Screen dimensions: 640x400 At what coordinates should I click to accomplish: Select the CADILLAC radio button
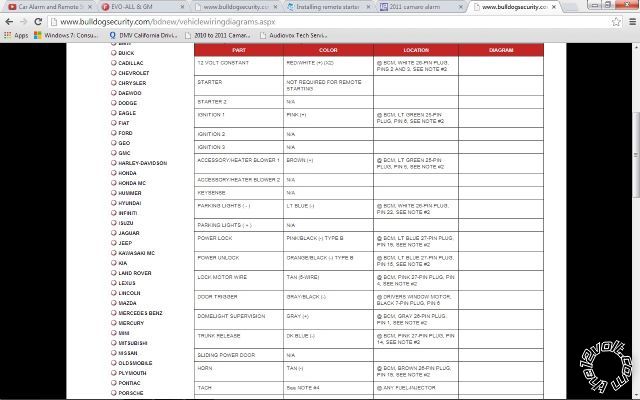point(113,63)
